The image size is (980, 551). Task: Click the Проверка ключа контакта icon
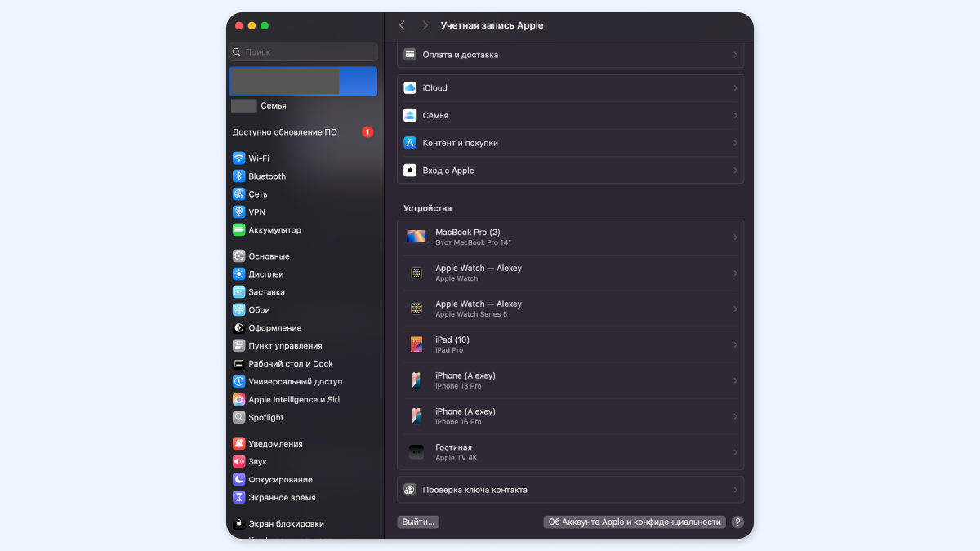(410, 490)
